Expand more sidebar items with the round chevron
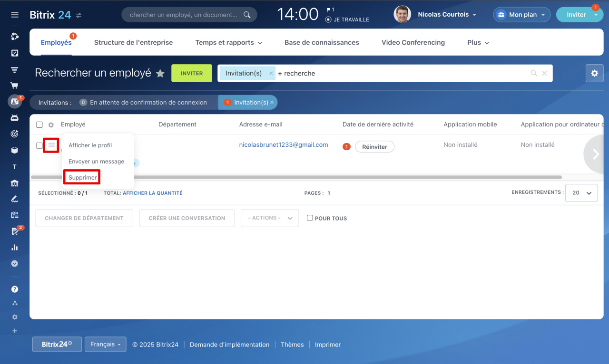The image size is (609, 364). 15,263
